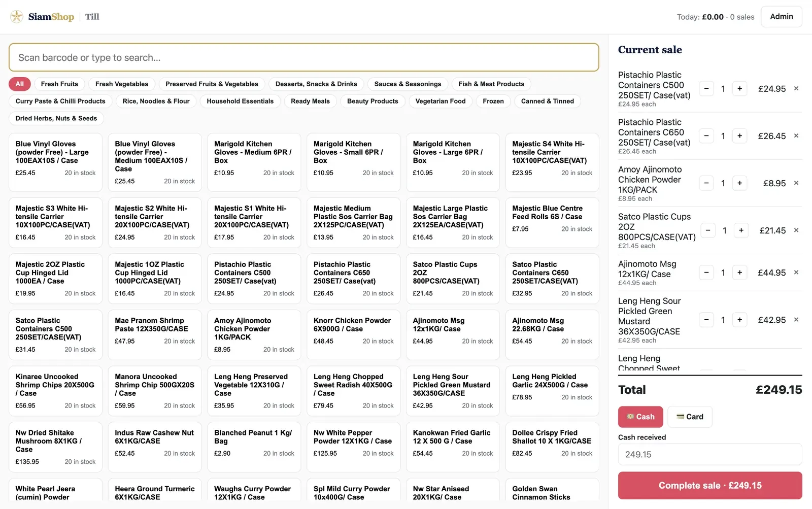Increase quantity of Leng Heng Sour Mustard
This screenshot has width=812, height=509.
point(739,320)
